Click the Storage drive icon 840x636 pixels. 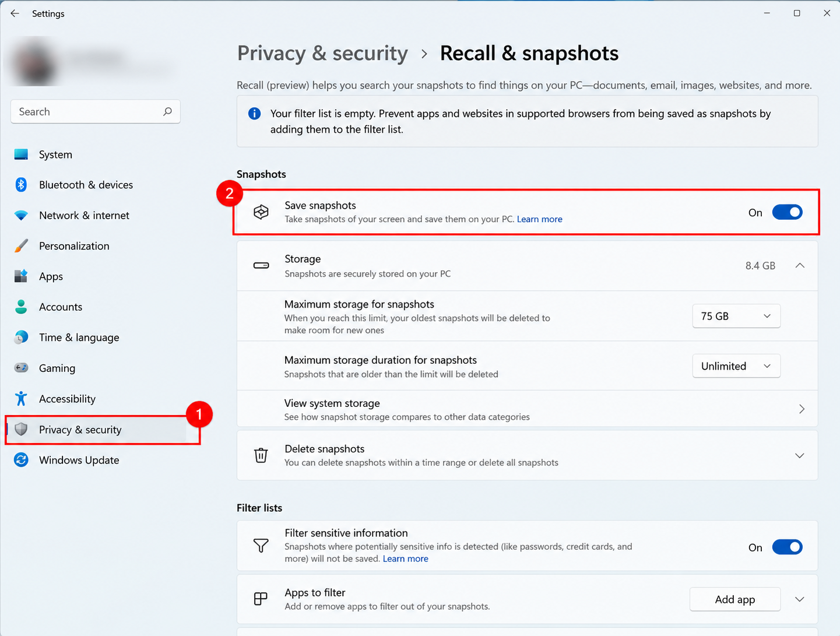point(261,266)
